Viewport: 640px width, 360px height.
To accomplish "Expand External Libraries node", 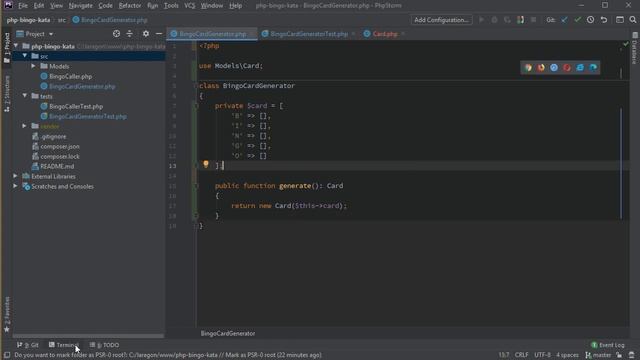I will click(x=16, y=176).
